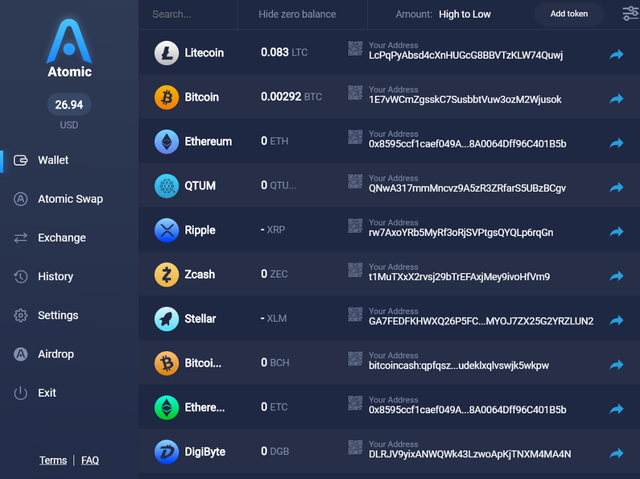Image resolution: width=640 pixels, height=479 pixels.
Task: Click the send arrow for Stellar
Action: tap(616, 320)
